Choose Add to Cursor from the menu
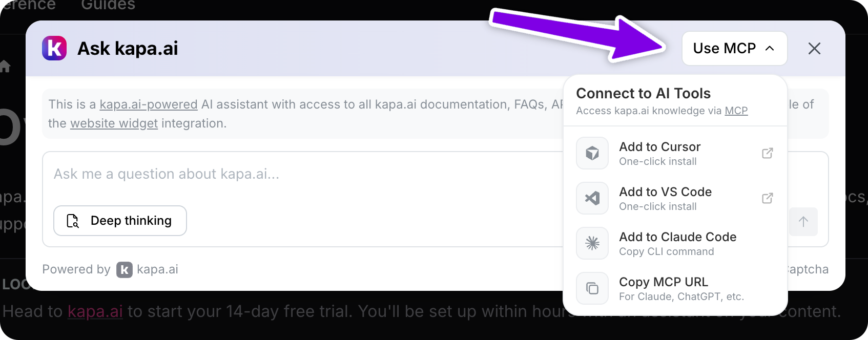The height and width of the screenshot is (340, 868). (x=659, y=147)
